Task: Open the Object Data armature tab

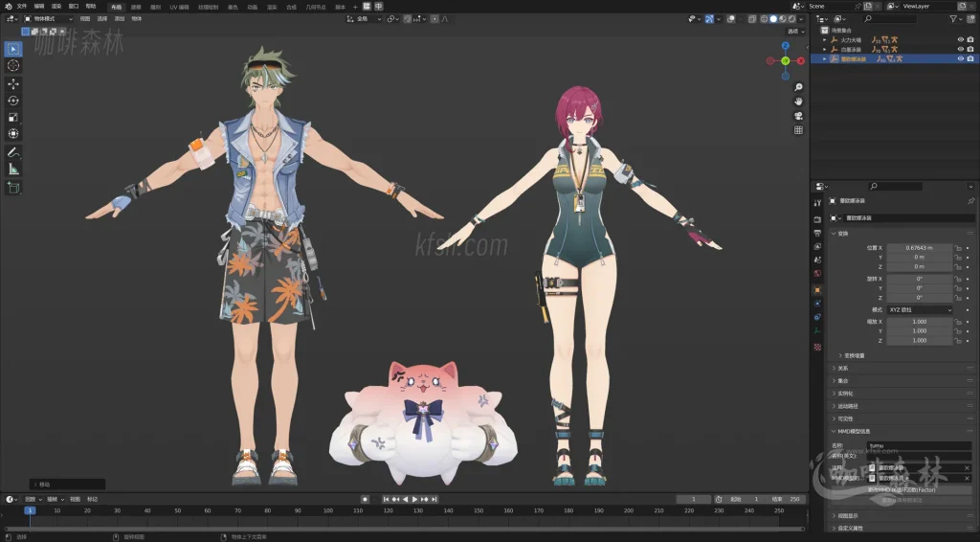Action: point(817,330)
